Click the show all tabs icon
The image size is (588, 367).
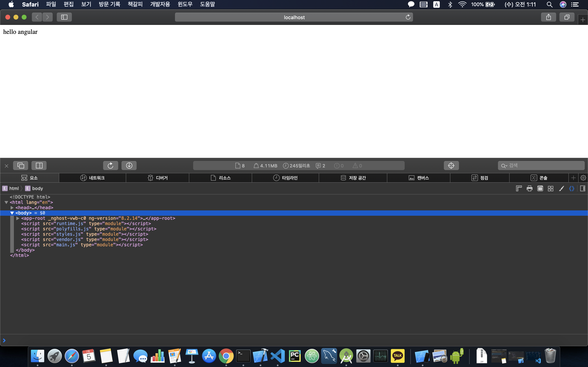tap(567, 17)
